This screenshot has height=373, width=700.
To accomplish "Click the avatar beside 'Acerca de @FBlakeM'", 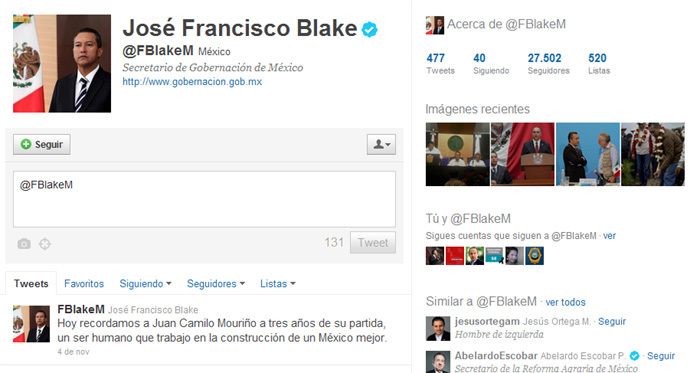I will tap(435, 25).
